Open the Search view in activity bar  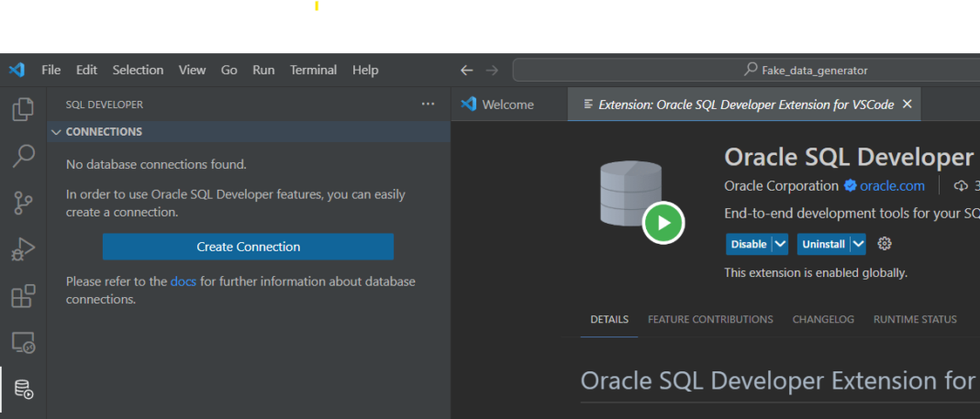23,156
